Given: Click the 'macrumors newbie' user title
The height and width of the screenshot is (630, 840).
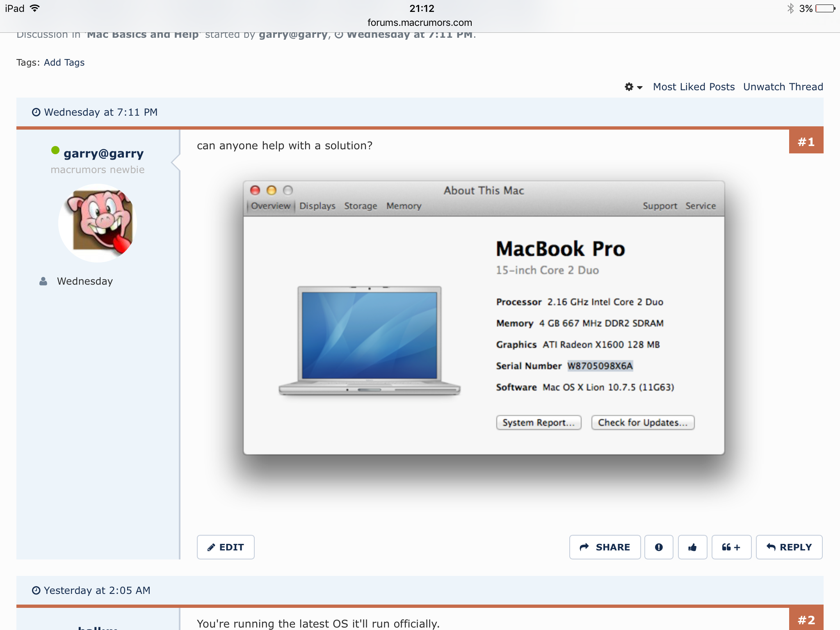Looking at the screenshot, I should click(x=98, y=170).
